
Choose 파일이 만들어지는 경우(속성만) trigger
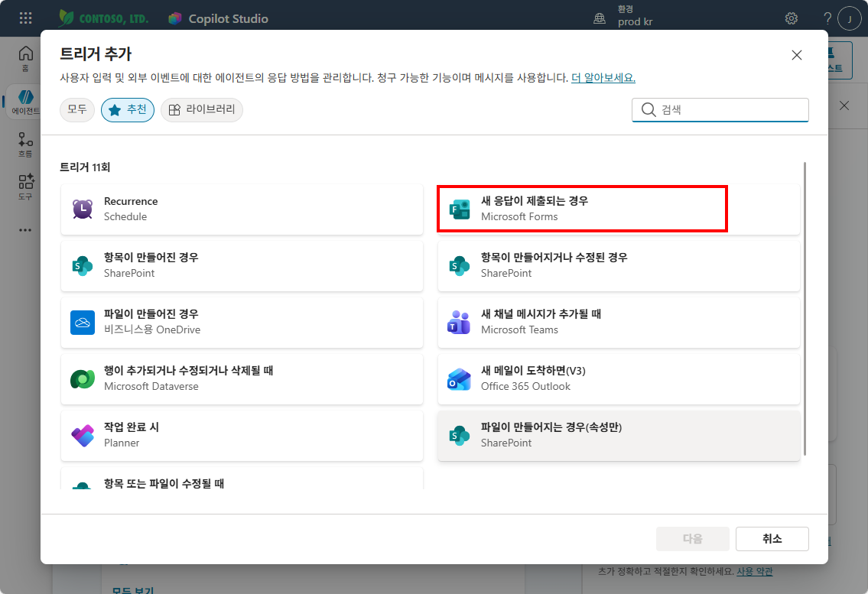(x=619, y=436)
